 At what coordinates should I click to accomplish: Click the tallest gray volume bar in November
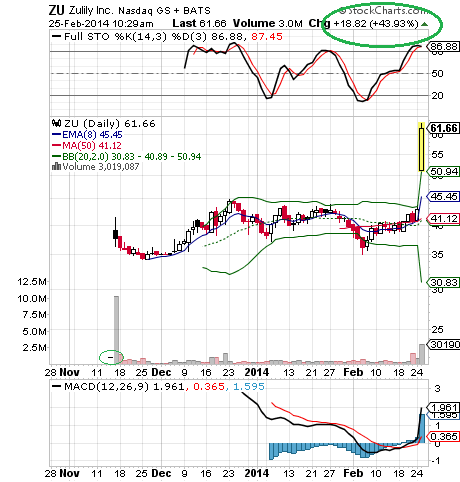116,330
